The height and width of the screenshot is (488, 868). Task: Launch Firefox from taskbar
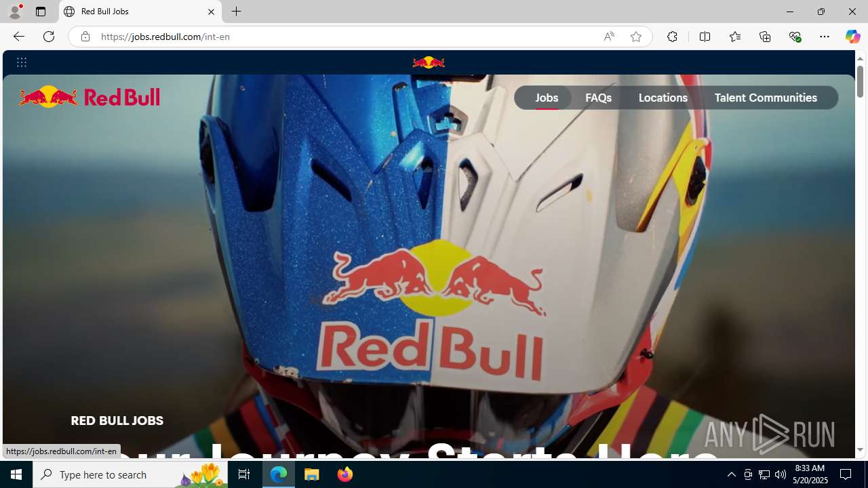pos(344,474)
